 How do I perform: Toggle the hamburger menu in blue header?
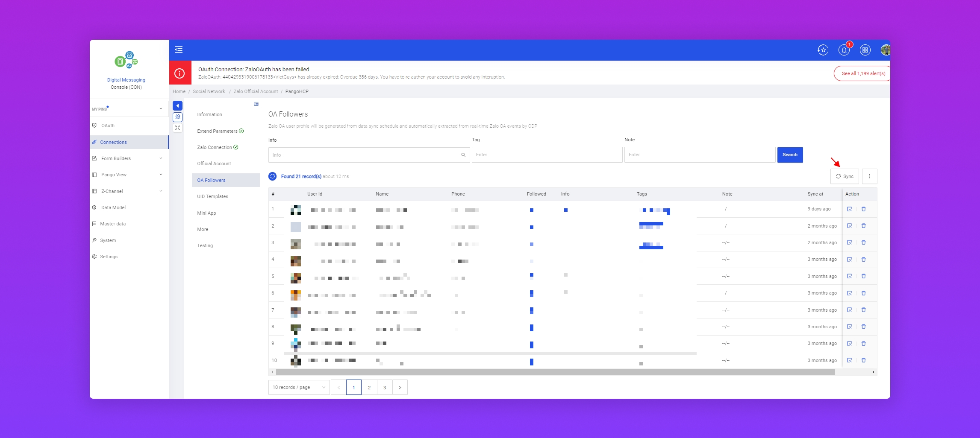coord(179,50)
